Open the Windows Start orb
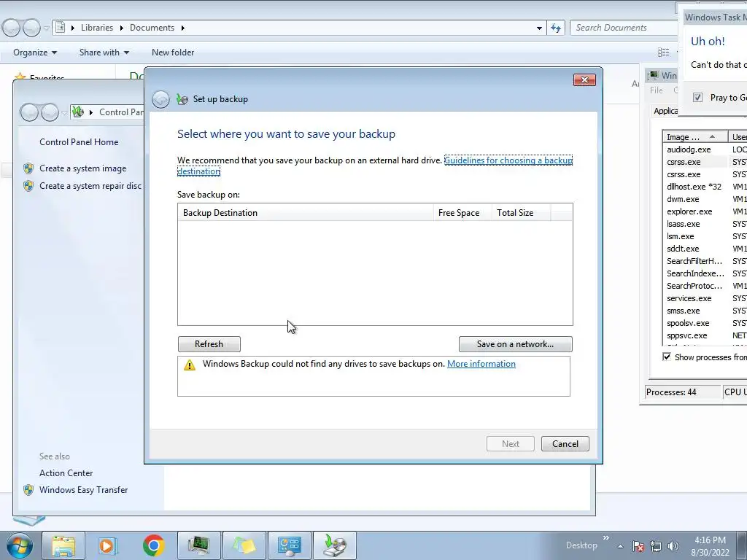The image size is (747, 560). [x=19, y=545]
